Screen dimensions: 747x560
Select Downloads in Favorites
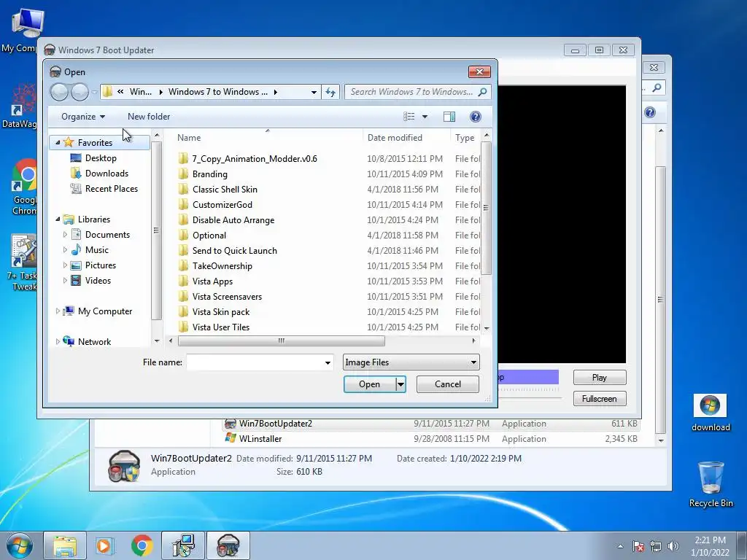click(107, 174)
